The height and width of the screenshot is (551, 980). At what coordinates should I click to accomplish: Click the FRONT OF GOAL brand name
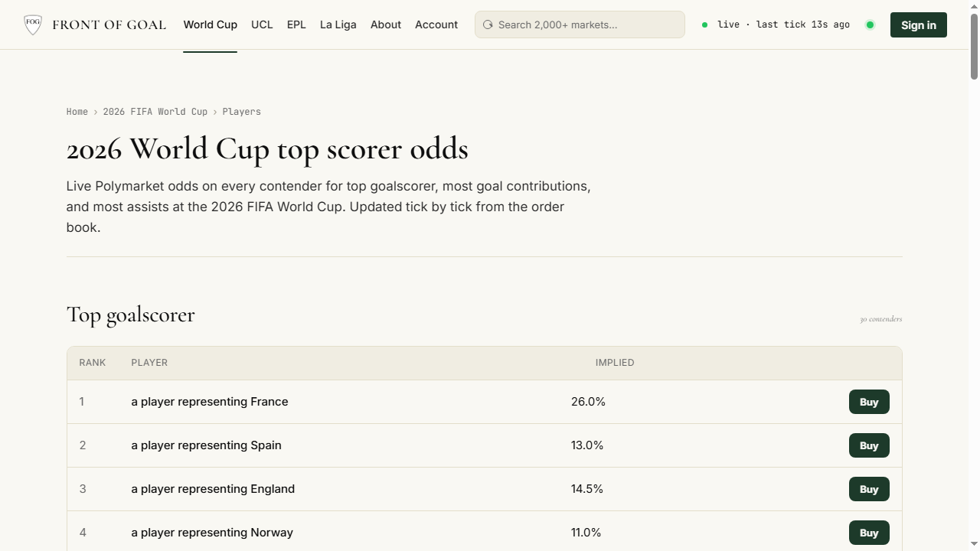(x=109, y=24)
